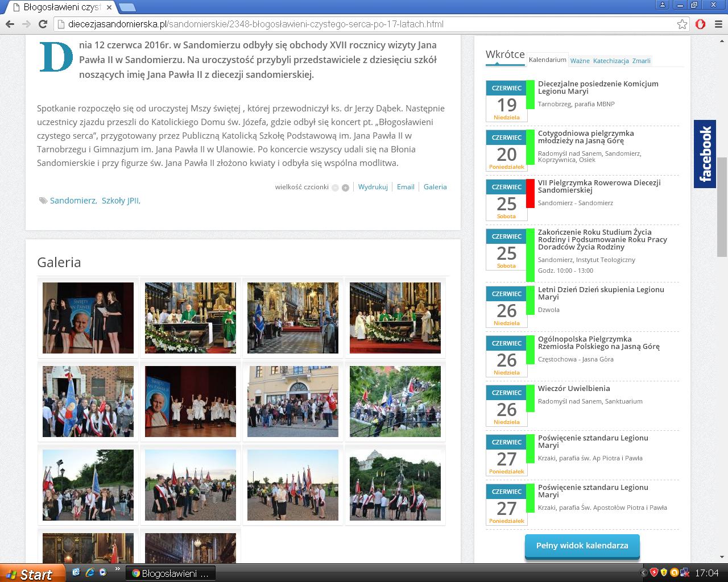Screen dimensions: 728x582
Task: Switch to the Katechizacja tab
Action: pyautogui.click(x=611, y=61)
